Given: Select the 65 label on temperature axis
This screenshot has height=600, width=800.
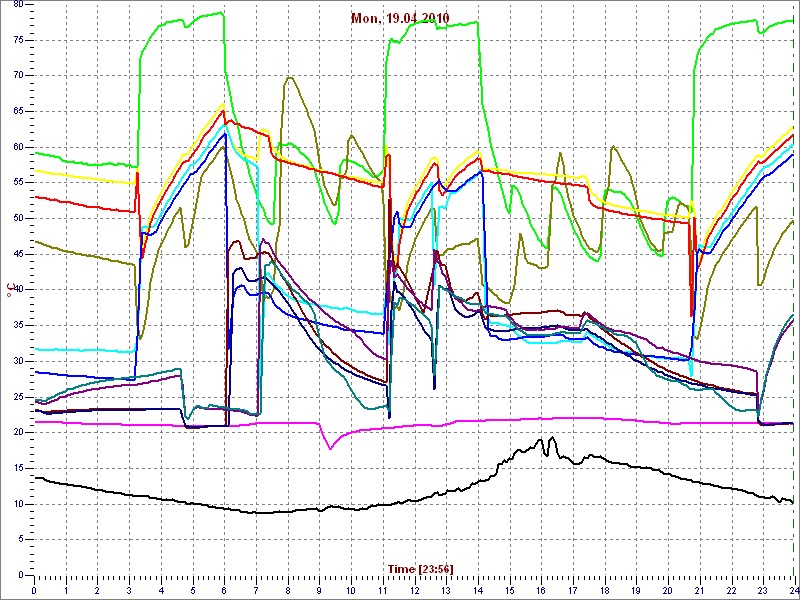Looking at the screenshot, I should [x=17, y=112].
